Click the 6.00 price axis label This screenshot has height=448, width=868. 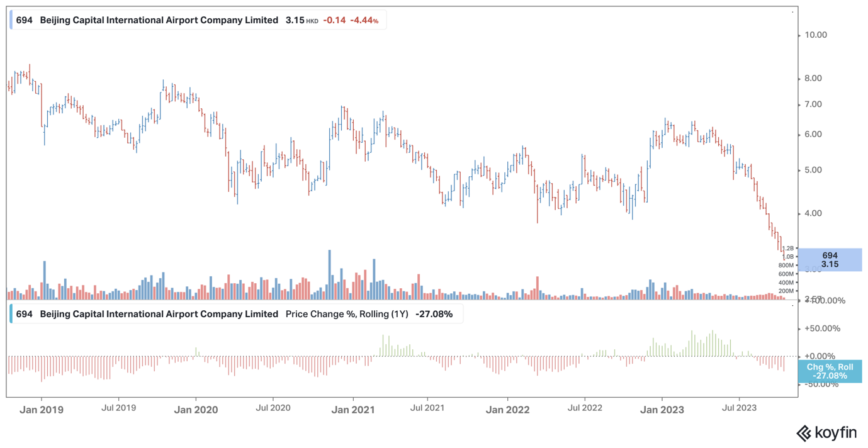tap(813, 135)
